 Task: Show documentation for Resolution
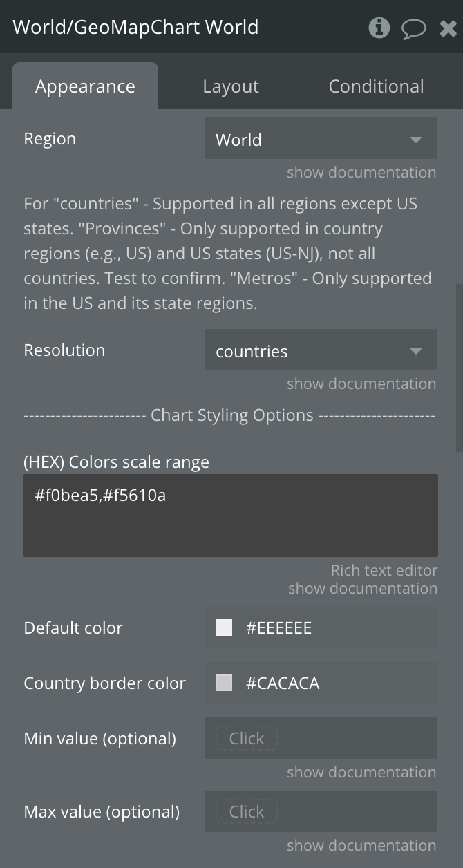tap(361, 384)
